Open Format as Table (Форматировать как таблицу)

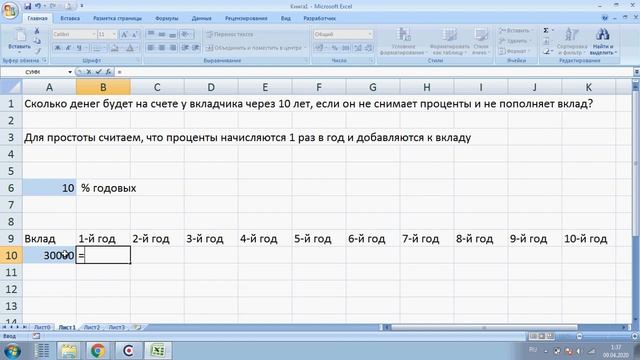(x=449, y=41)
